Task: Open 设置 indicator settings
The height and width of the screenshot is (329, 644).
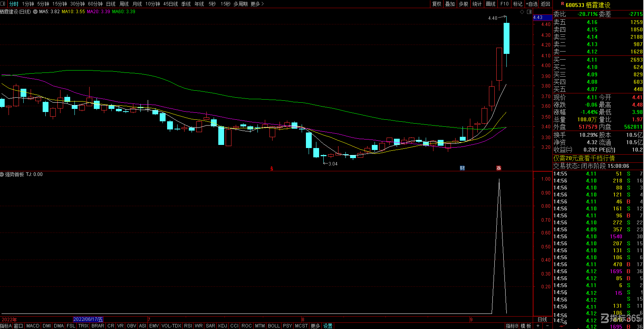Action: [328, 326]
